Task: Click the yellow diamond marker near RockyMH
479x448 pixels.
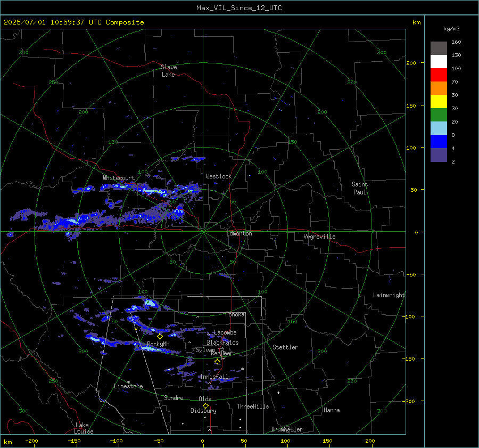Action: (x=160, y=336)
